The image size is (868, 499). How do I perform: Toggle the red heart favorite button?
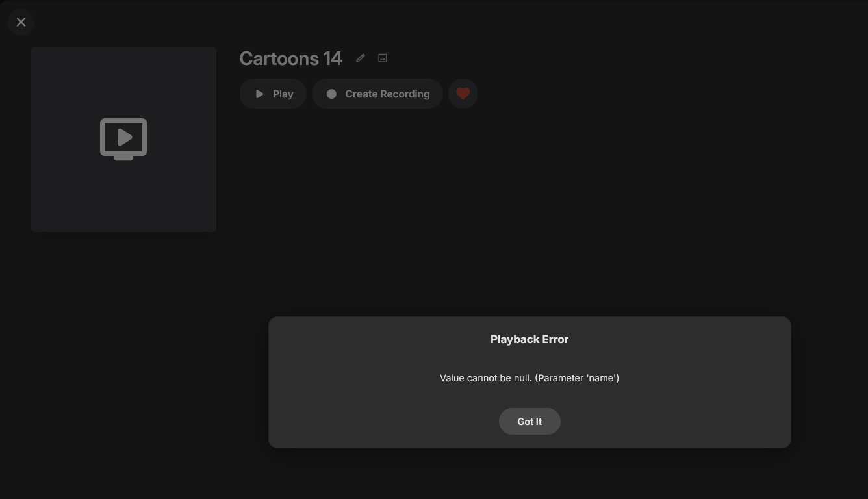[463, 94]
